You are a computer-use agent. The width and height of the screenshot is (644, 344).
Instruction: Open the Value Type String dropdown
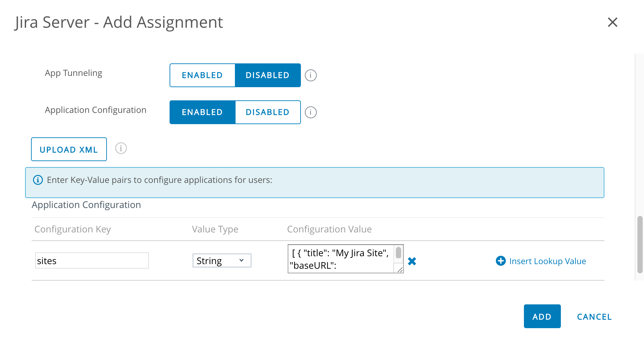(222, 261)
